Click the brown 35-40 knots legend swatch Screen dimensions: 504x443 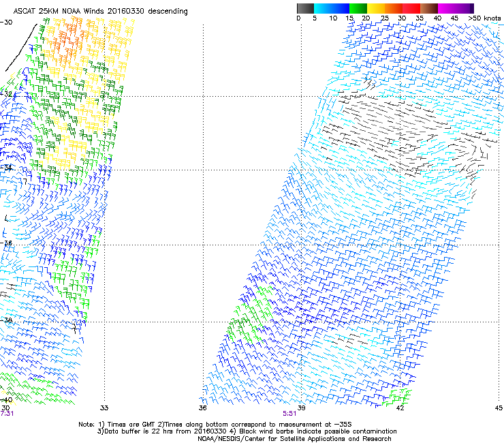coord(429,8)
